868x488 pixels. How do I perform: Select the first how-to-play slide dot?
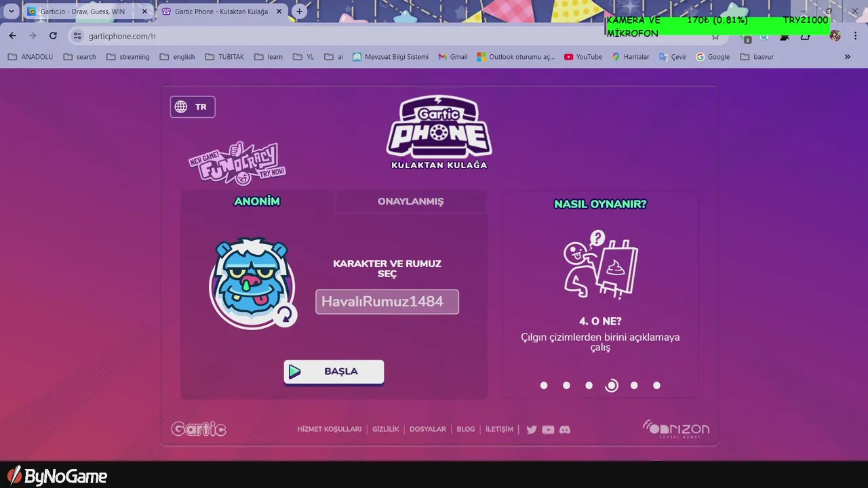544,386
